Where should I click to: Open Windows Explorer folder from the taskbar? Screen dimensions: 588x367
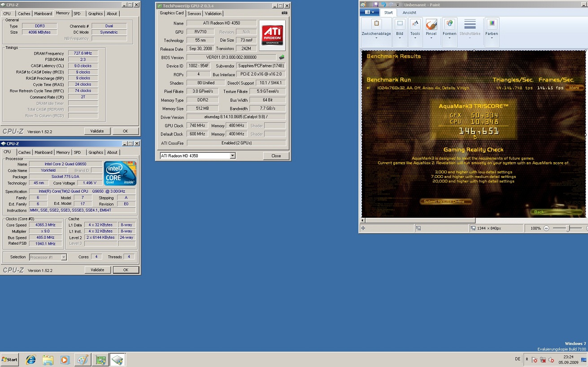tap(48, 359)
